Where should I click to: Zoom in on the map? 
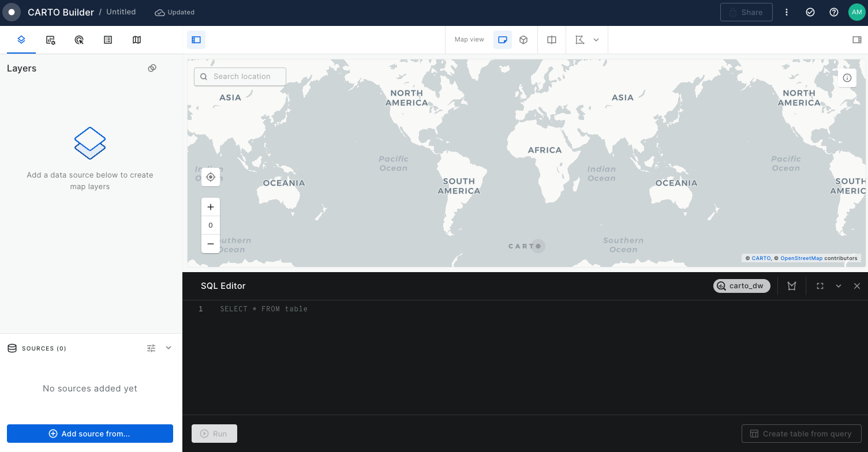[211, 207]
